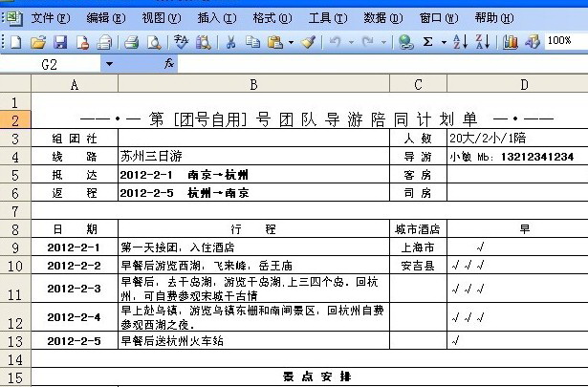The image size is (588, 387).
Task: Activate the Format Painter brush
Action: coord(308,42)
